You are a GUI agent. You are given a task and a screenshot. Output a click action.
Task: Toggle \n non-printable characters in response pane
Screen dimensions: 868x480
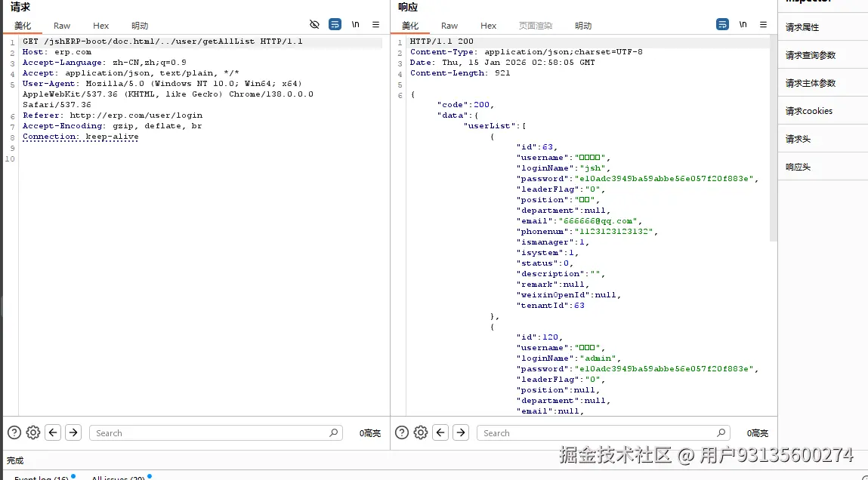tap(743, 24)
